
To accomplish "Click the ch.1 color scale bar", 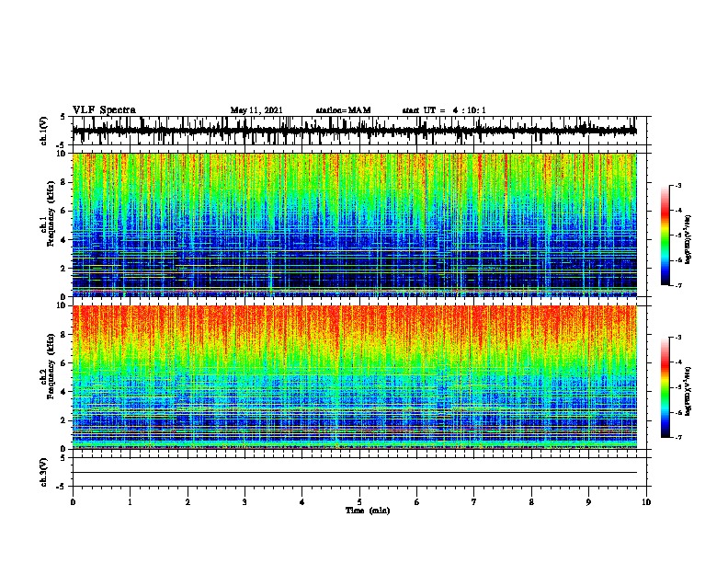I will tap(665, 236).
